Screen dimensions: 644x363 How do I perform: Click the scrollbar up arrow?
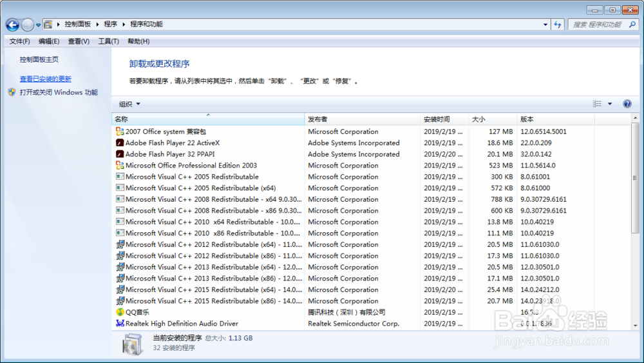(x=636, y=118)
